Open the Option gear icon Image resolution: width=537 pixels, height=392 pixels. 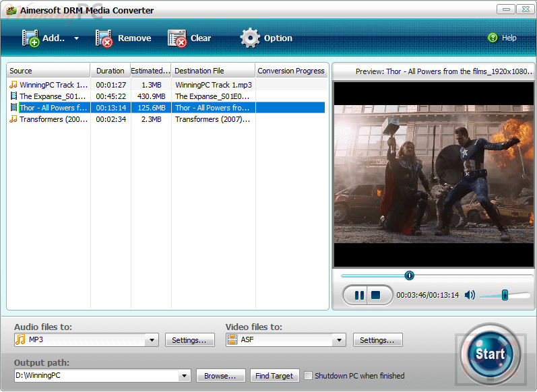click(x=250, y=38)
